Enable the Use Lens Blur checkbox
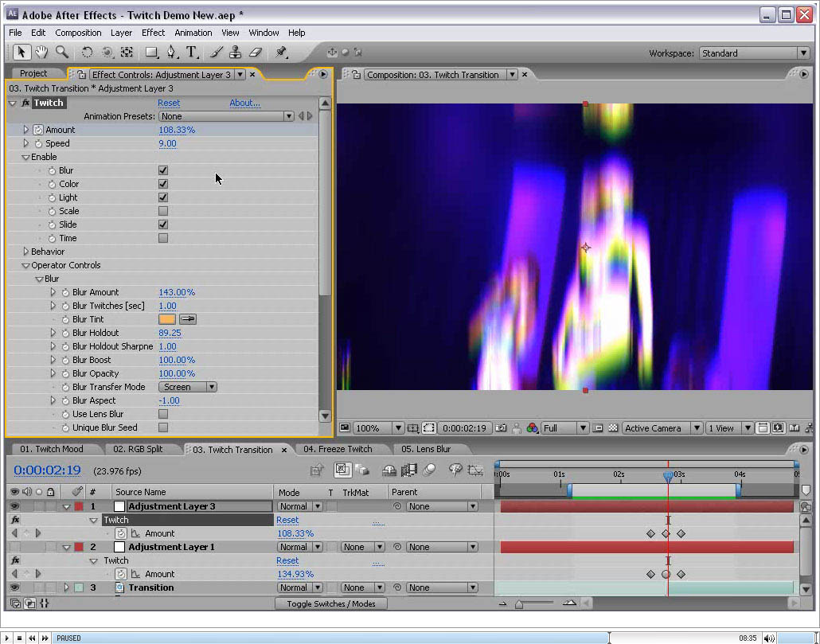 click(163, 414)
